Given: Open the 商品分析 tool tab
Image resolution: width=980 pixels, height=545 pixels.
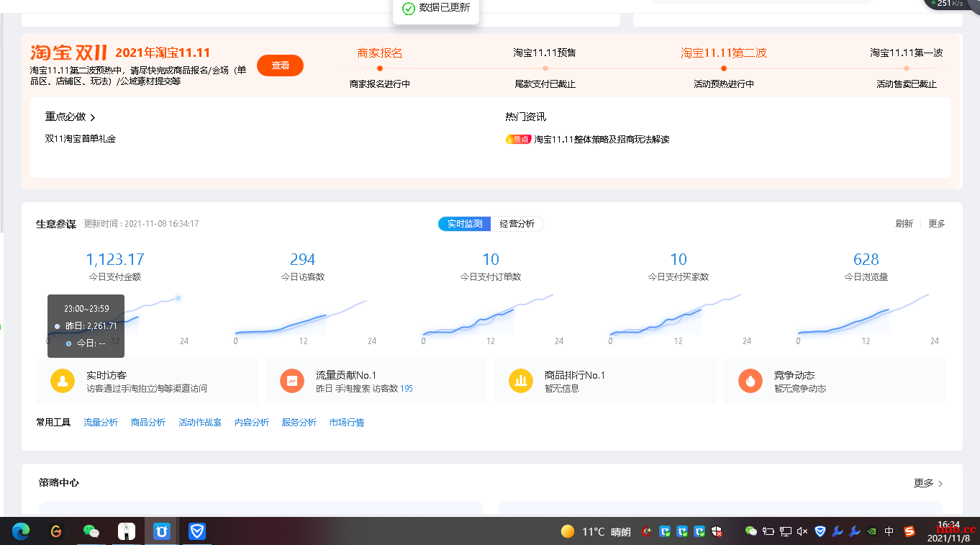Looking at the screenshot, I should pyautogui.click(x=148, y=423).
